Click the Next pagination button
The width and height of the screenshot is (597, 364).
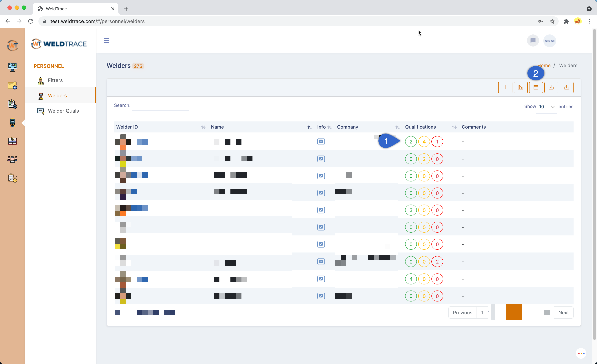click(x=563, y=312)
